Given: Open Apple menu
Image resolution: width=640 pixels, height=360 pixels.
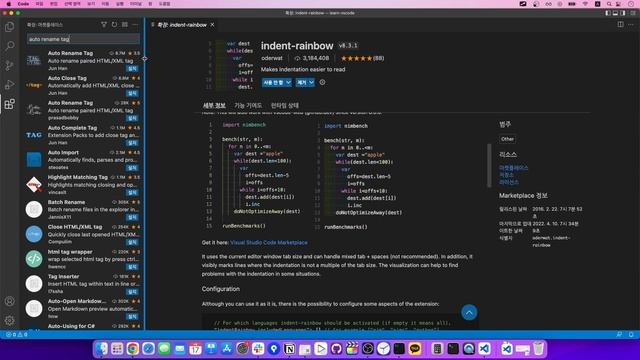Looking at the screenshot, I should pyautogui.click(x=9, y=4).
